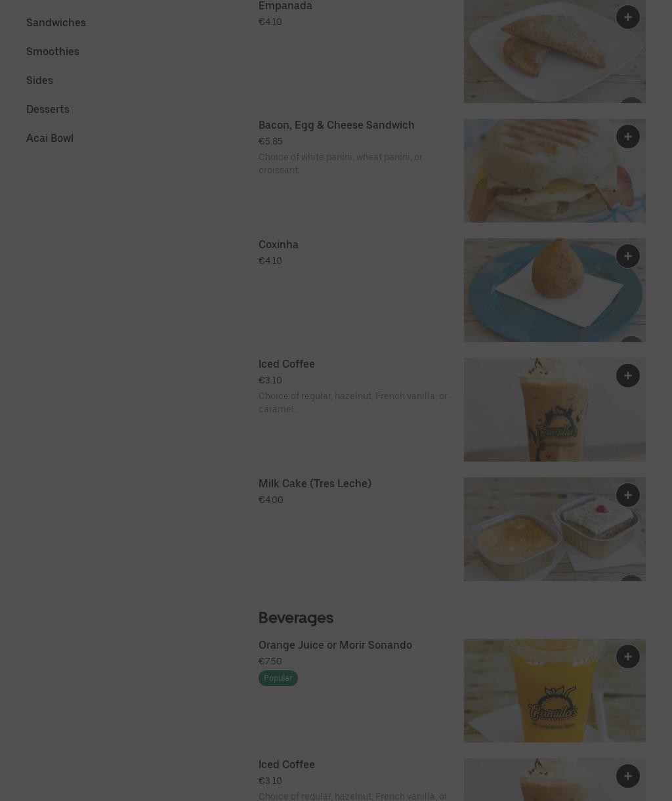Select the Sides category

click(39, 80)
